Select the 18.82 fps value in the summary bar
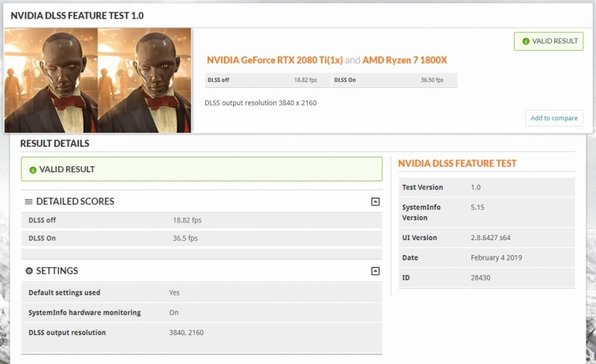This screenshot has width=596, height=364. 305,80
